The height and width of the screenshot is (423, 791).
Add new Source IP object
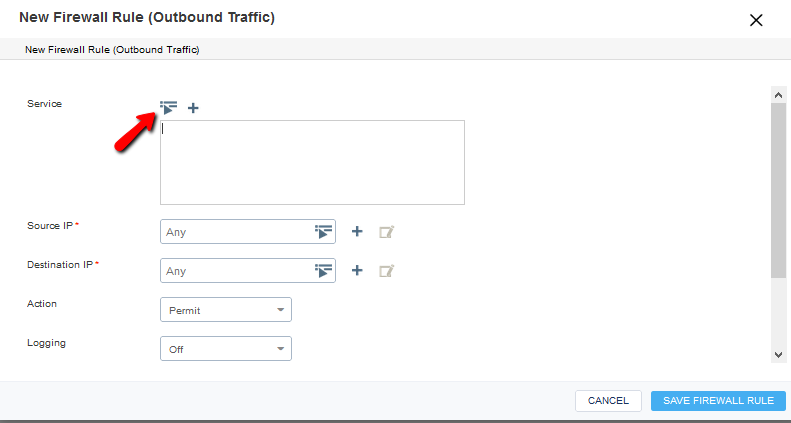[357, 231]
